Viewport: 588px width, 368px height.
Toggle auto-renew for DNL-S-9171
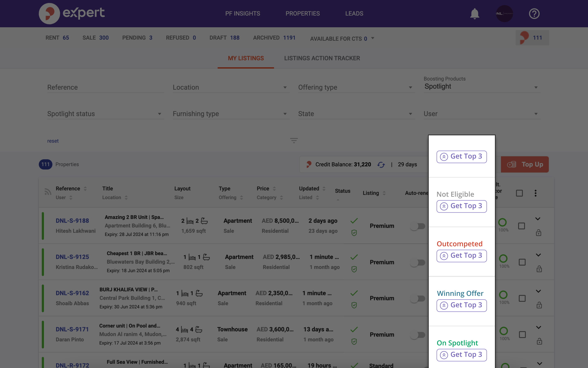(418, 335)
